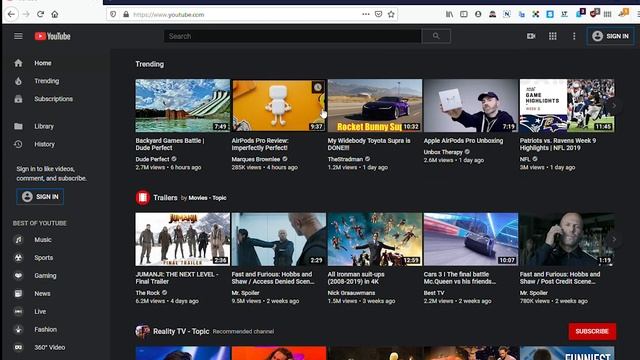Select Home in the sidebar

[x=43, y=63]
